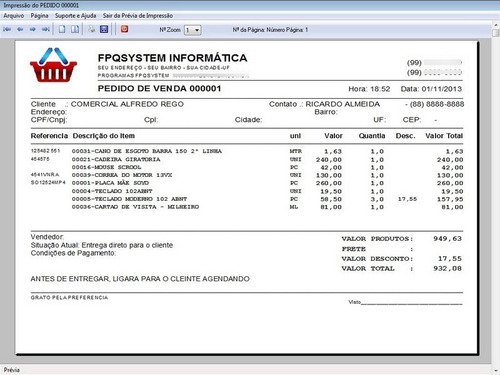Open Suporte e Ajuda menu

(76, 16)
